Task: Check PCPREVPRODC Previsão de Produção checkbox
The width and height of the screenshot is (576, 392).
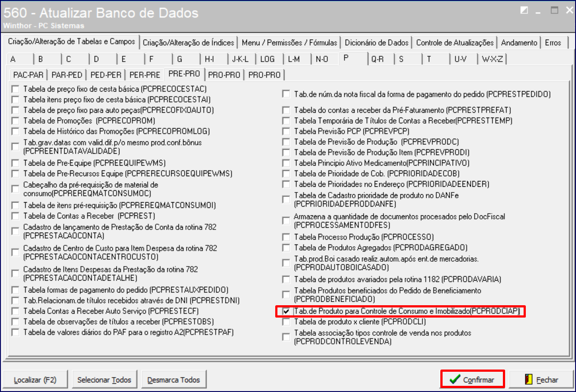Action: pyautogui.click(x=286, y=142)
